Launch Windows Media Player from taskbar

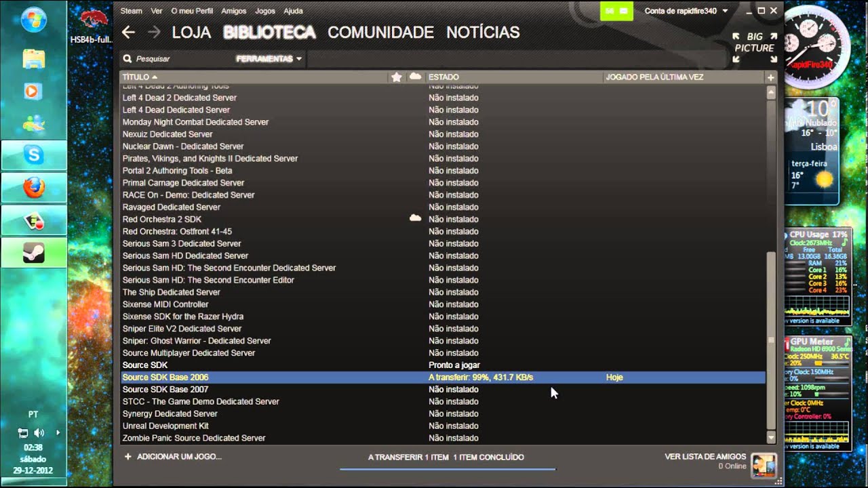pos(33,91)
